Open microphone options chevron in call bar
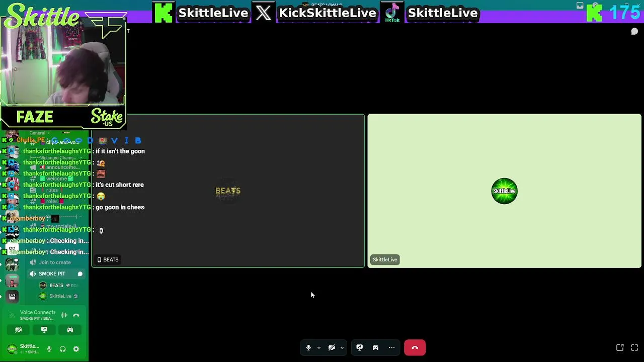The height and width of the screenshot is (362, 644). click(x=318, y=348)
